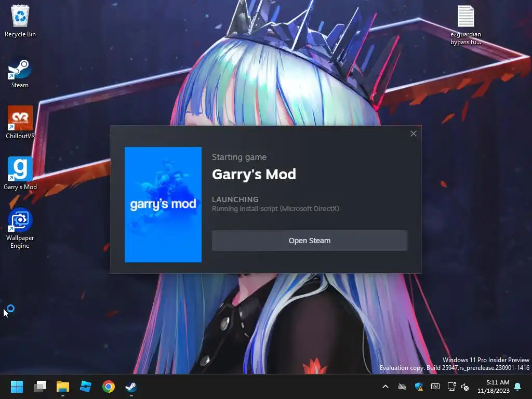The height and width of the screenshot is (399, 532).
Task: Close the Garry's Mod launch dialog
Action: (413, 134)
